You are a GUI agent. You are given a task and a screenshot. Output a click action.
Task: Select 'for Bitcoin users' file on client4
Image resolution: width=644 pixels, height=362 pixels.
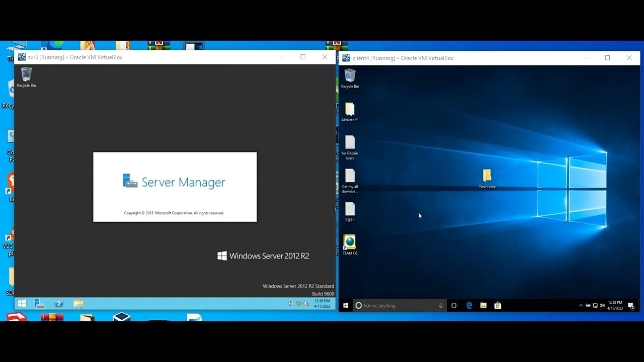click(350, 148)
